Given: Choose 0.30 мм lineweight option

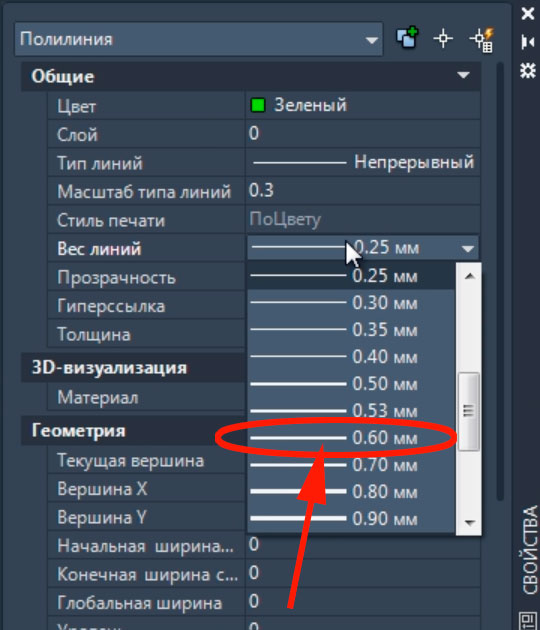Looking at the screenshot, I should pos(351,303).
